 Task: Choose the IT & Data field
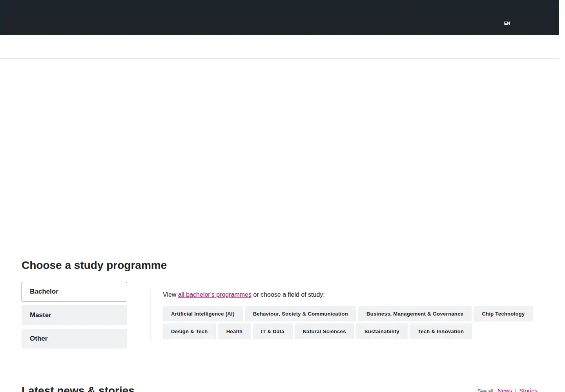click(273, 332)
